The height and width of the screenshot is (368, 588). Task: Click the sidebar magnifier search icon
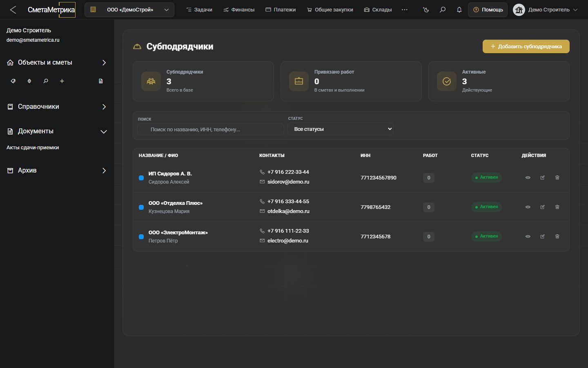(46, 81)
